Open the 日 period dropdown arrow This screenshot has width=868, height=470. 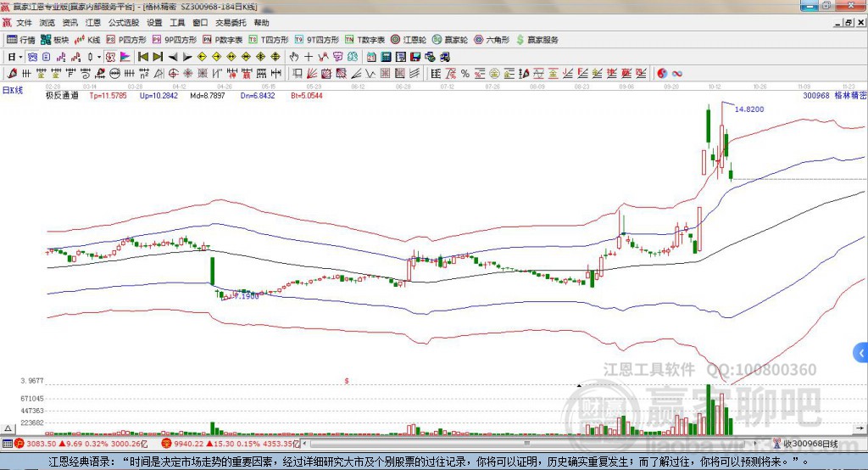[x=19, y=57]
